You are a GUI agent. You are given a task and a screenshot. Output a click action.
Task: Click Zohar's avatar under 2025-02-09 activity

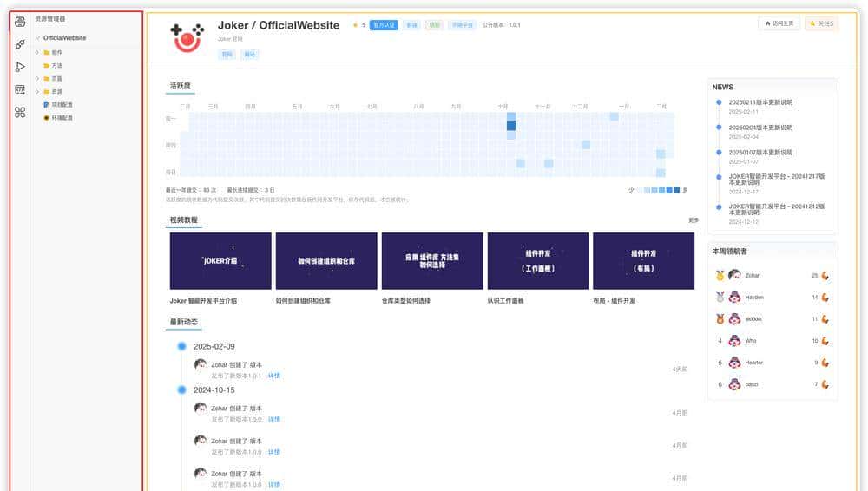[x=201, y=364]
